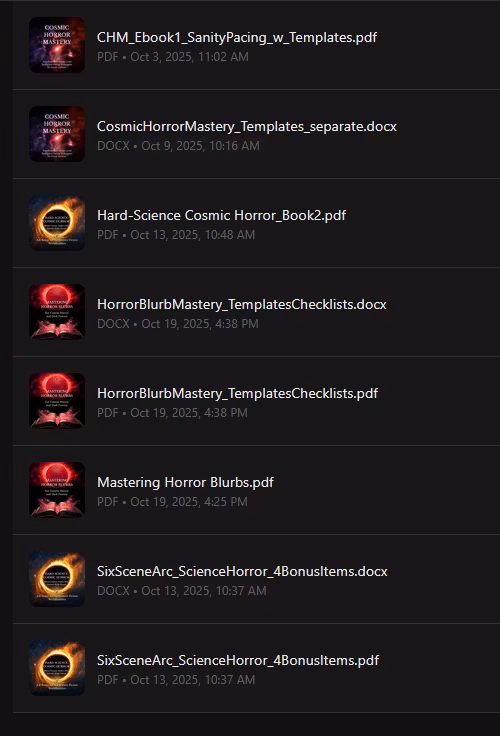Open file name HorrorBlurbMastery_TemplatesChecklists.pdf
Viewport: 500px width, 736px height.
(237, 393)
